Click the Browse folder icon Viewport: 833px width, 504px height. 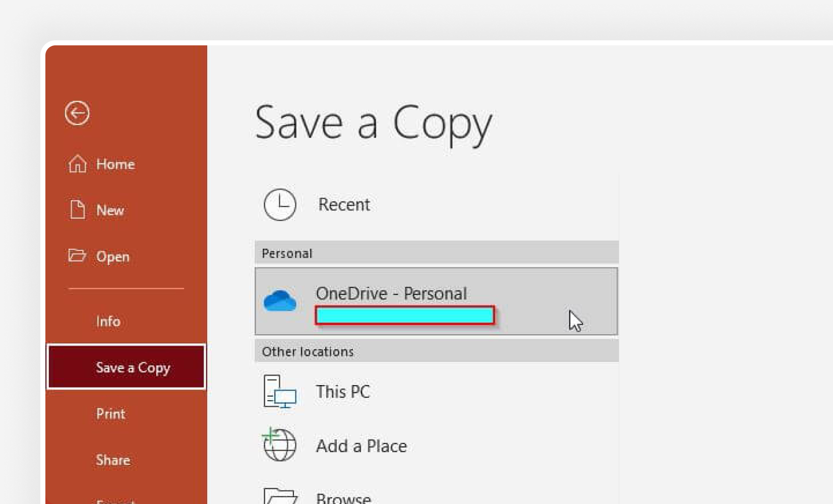(280, 496)
